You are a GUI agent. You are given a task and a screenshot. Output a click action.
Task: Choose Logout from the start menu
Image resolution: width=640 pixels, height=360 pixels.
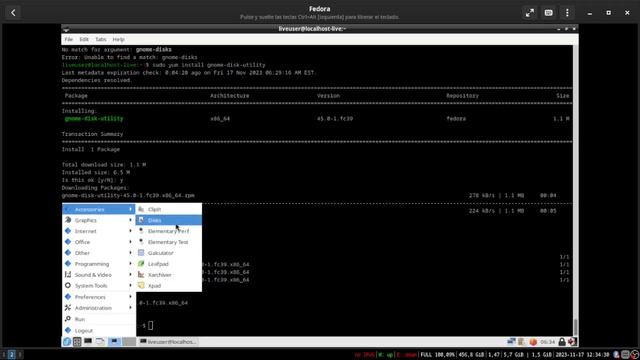pyautogui.click(x=99, y=331)
